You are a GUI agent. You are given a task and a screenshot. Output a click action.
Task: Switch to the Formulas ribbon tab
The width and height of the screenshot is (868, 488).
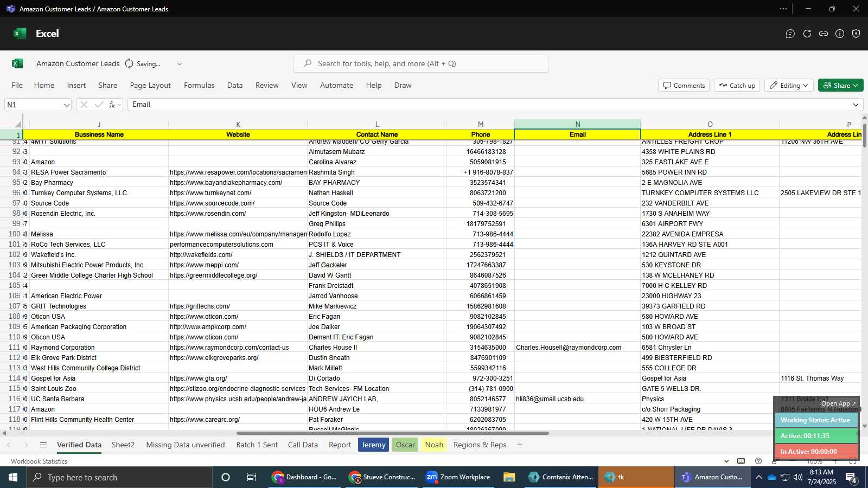(x=199, y=85)
